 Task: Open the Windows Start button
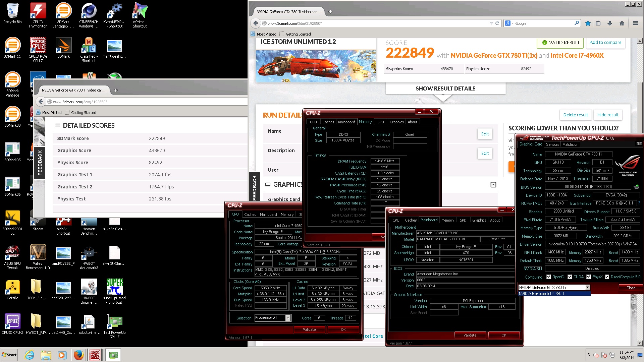[9, 355]
